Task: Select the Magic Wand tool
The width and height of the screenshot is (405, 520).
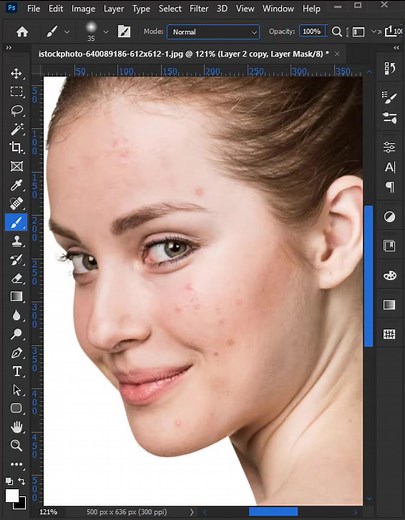Action: [x=16, y=129]
